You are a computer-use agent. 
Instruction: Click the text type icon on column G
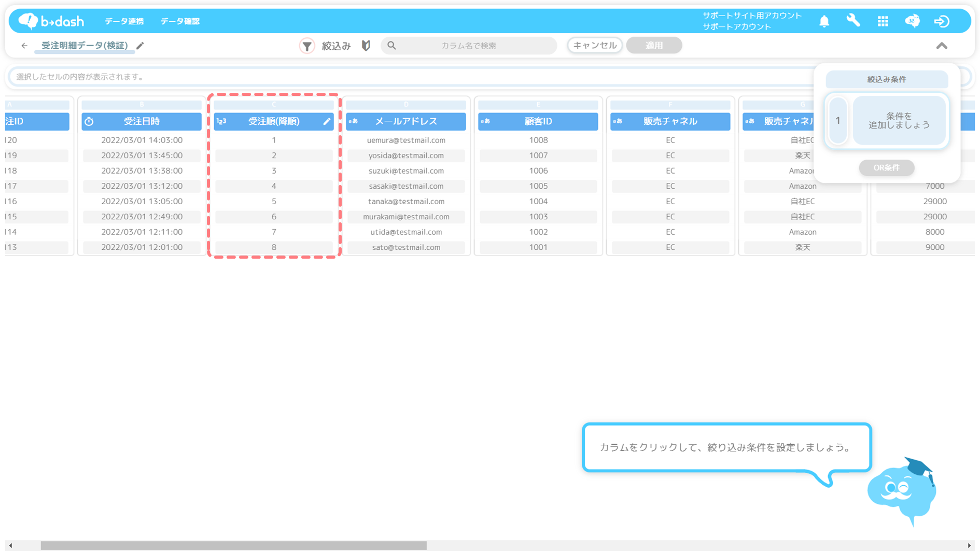pyautogui.click(x=750, y=121)
